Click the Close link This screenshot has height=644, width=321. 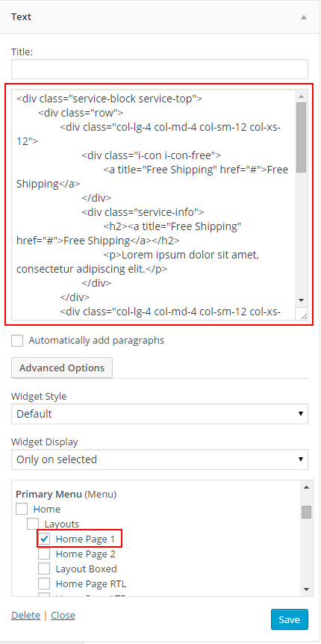(x=63, y=616)
